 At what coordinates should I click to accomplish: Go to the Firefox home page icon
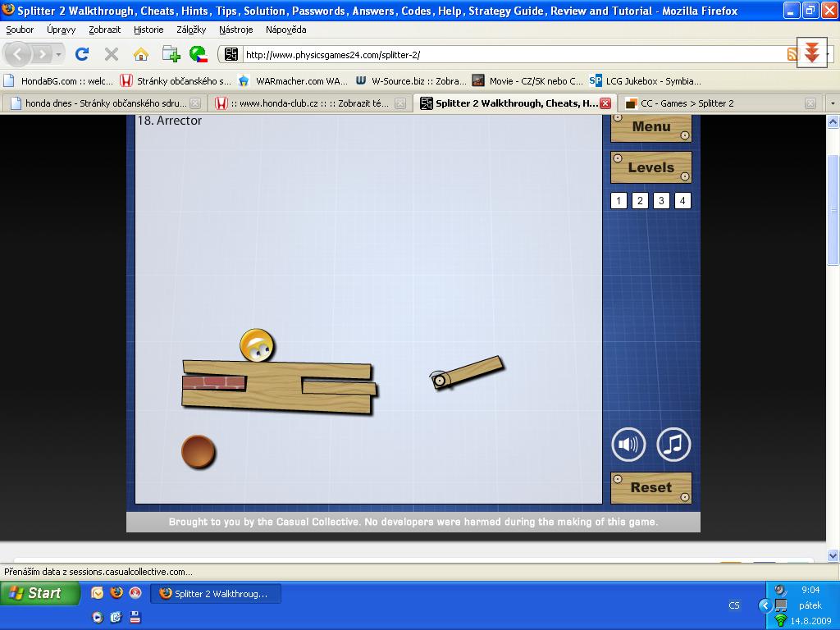[x=141, y=54]
